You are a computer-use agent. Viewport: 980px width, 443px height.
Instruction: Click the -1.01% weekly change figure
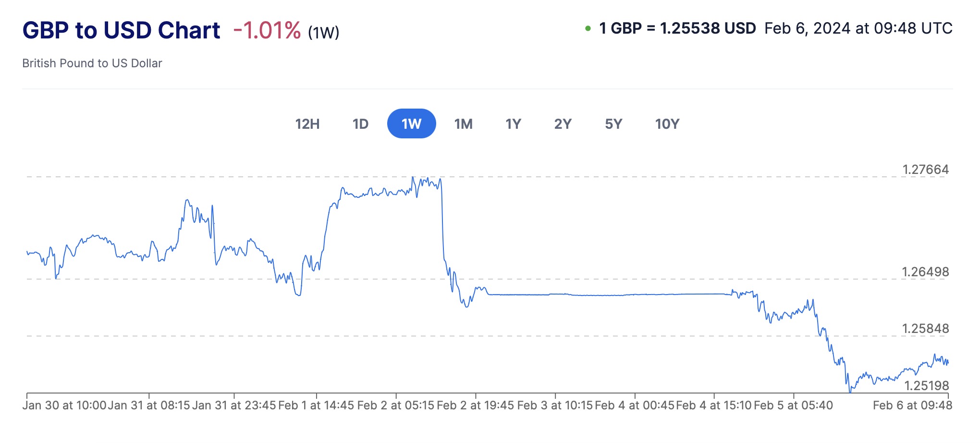(267, 31)
